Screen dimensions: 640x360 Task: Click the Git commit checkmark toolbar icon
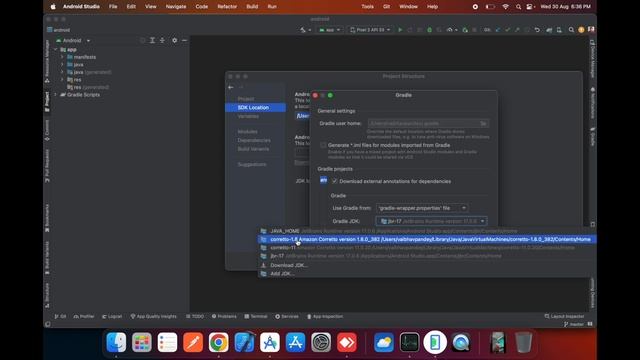pyautogui.click(x=507, y=30)
